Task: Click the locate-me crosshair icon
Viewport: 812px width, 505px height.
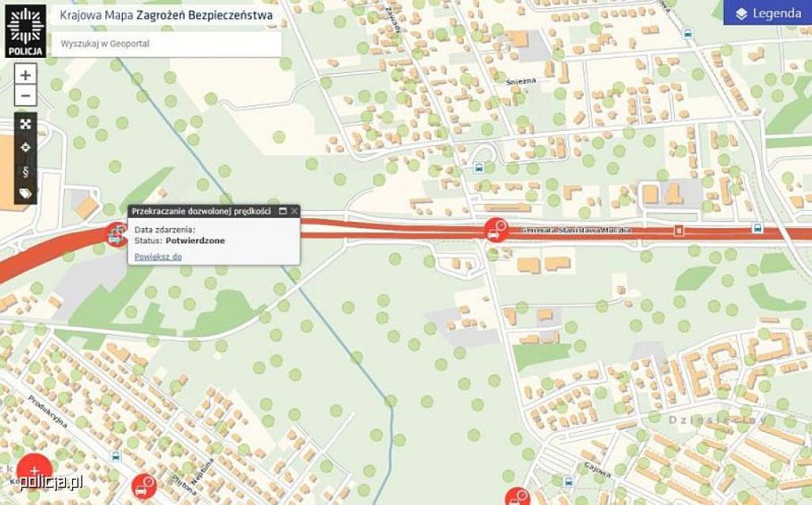Action: pos(25,147)
